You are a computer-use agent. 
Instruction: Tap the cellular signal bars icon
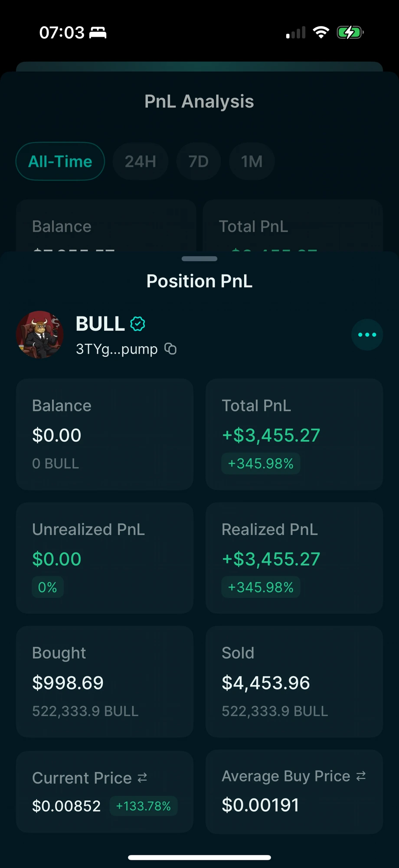pyautogui.click(x=296, y=33)
